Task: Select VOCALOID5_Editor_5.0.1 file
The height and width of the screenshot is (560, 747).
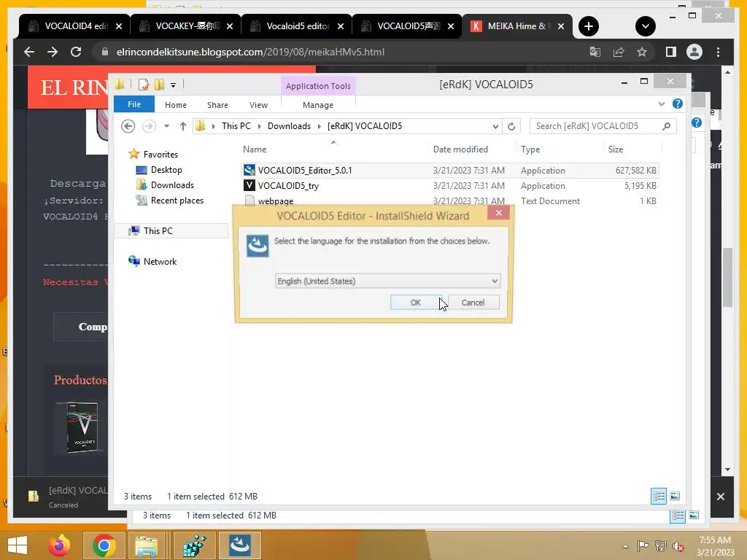Action: coord(305,171)
